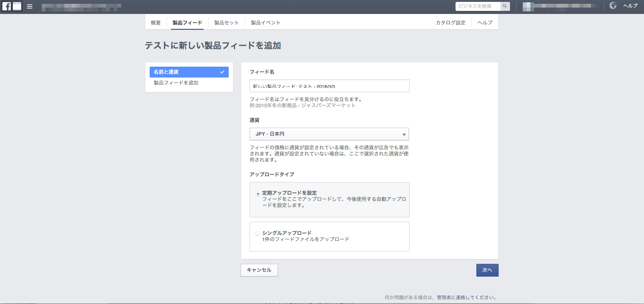Open the JPY - 日本円 currency dropdown
Viewport: 644px width, 304px height.
329,134
